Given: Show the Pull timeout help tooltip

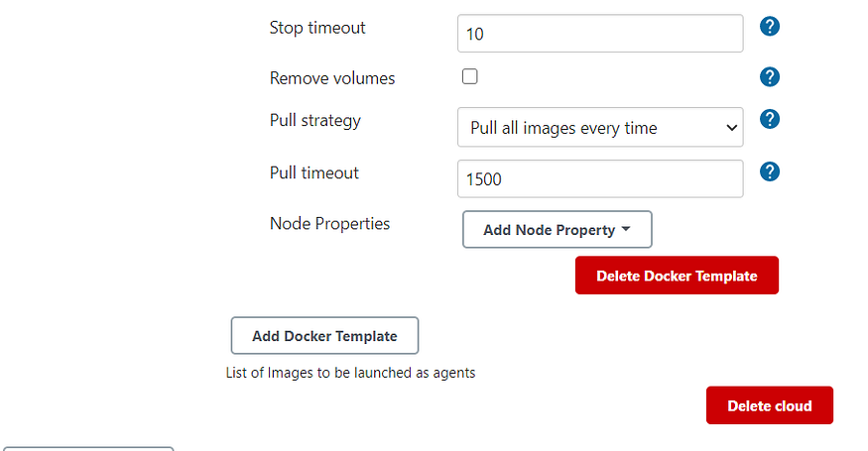Looking at the screenshot, I should point(770,171).
